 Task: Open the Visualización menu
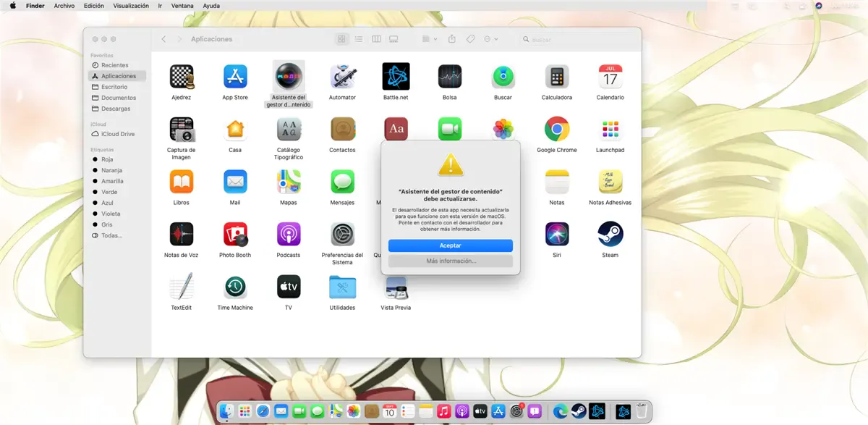pyautogui.click(x=132, y=6)
